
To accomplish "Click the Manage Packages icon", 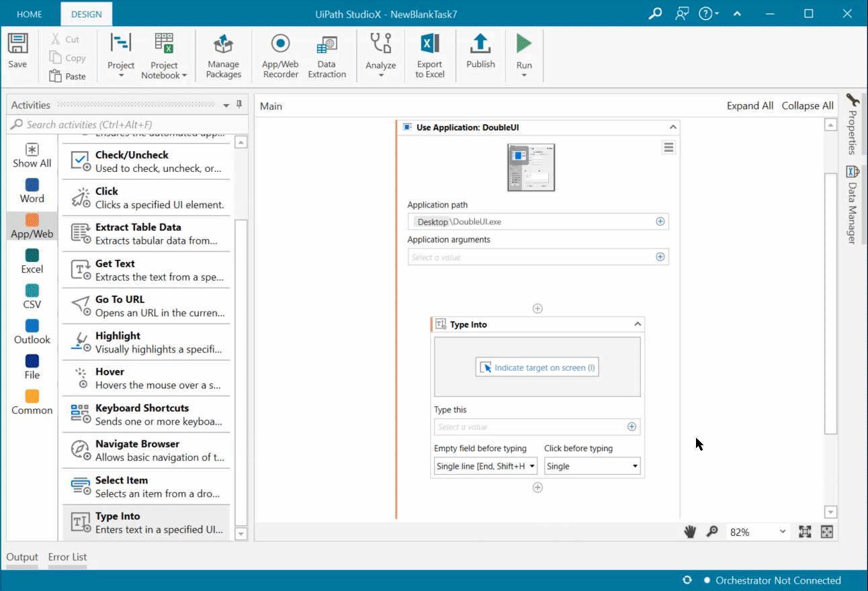I will 223,55.
